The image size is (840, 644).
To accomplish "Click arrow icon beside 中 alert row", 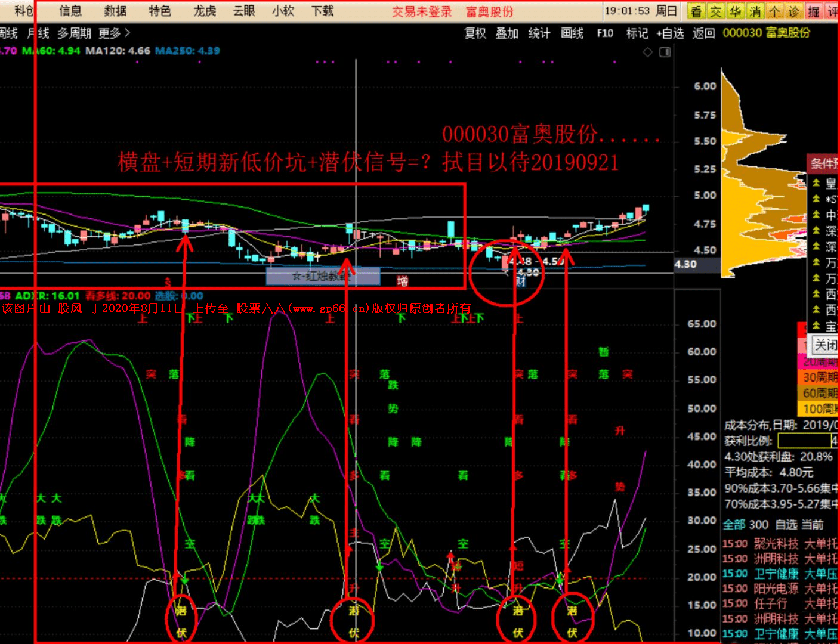I will [x=816, y=215].
